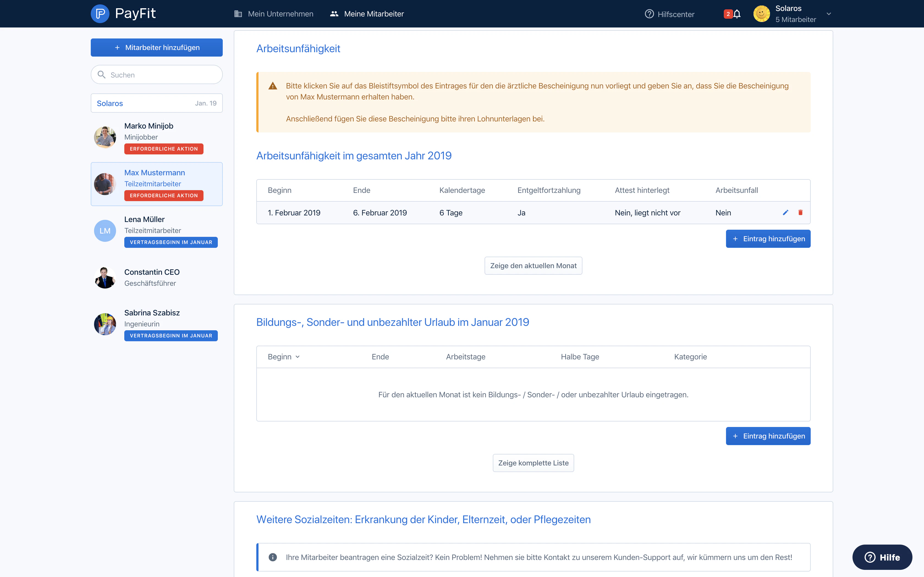
Task: Click the Hilfscenter question mark icon
Action: tap(649, 14)
